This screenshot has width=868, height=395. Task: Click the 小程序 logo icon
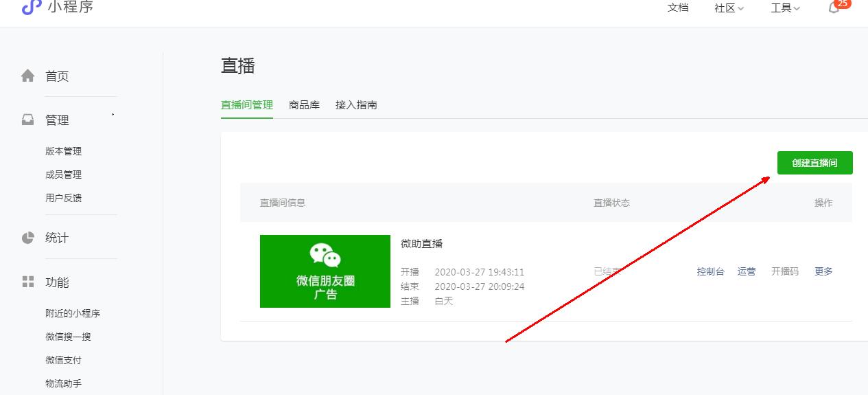[32, 7]
